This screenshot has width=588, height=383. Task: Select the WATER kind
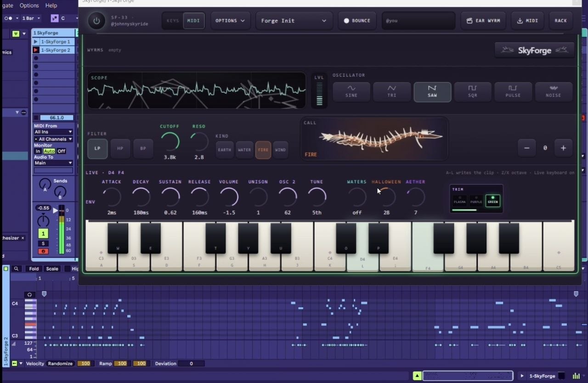click(x=244, y=150)
